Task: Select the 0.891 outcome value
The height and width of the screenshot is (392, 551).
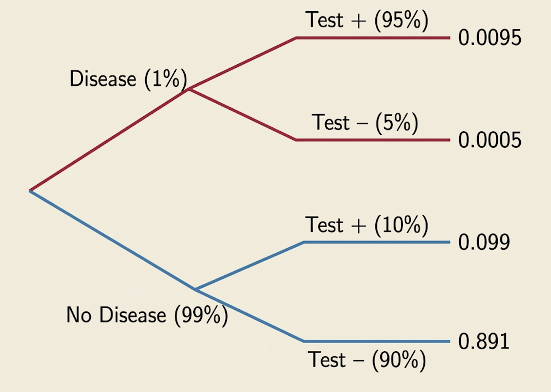Action: pos(484,341)
